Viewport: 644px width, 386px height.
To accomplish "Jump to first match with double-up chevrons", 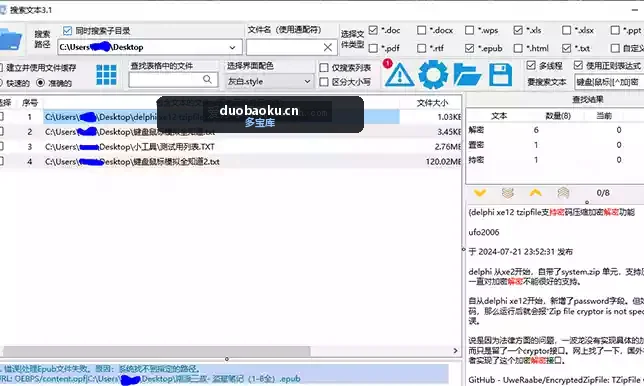I will pyautogui.click(x=563, y=193).
